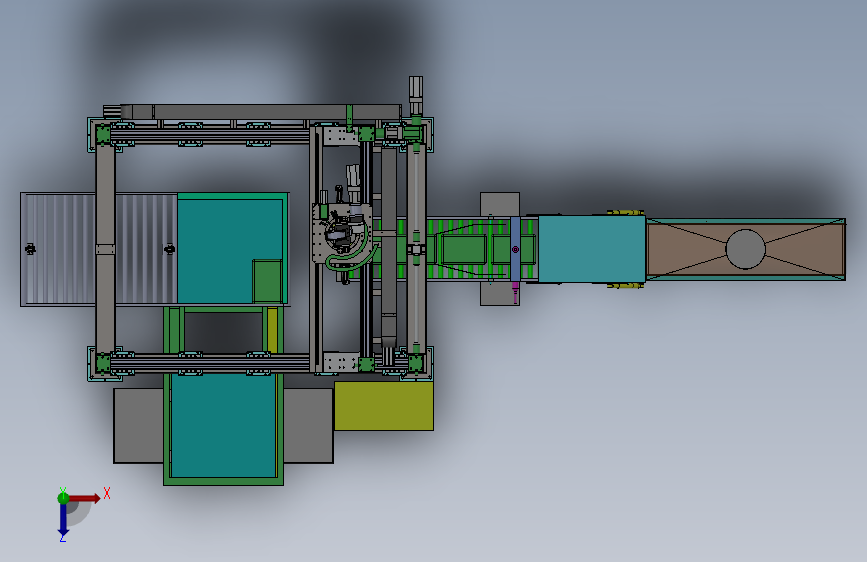Click the blue Z axis arrow on triad
The height and width of the screenshot is (562, 867).
tap(63, 521)
